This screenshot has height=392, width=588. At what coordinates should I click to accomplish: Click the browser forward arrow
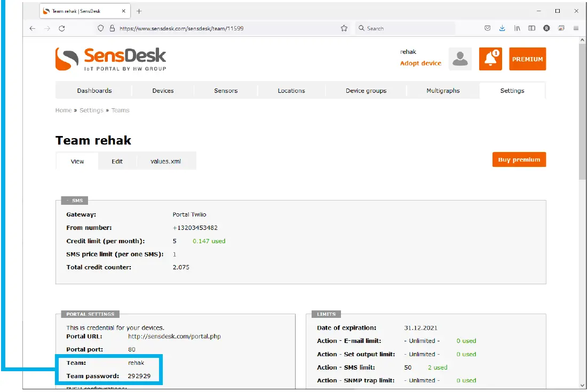coord(47,28)
